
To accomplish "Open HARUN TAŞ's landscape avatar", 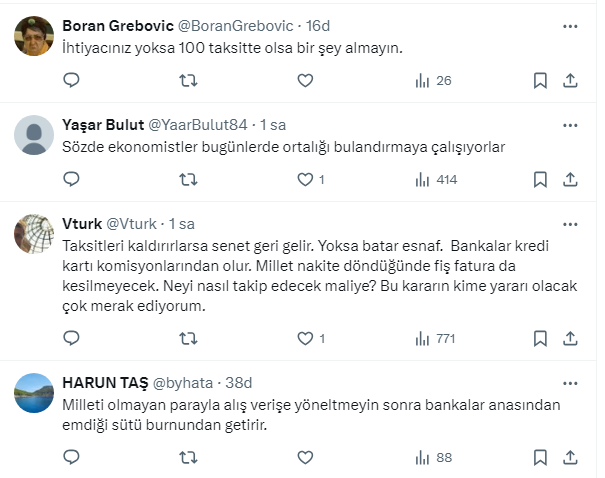I will [x=36, y=392].
